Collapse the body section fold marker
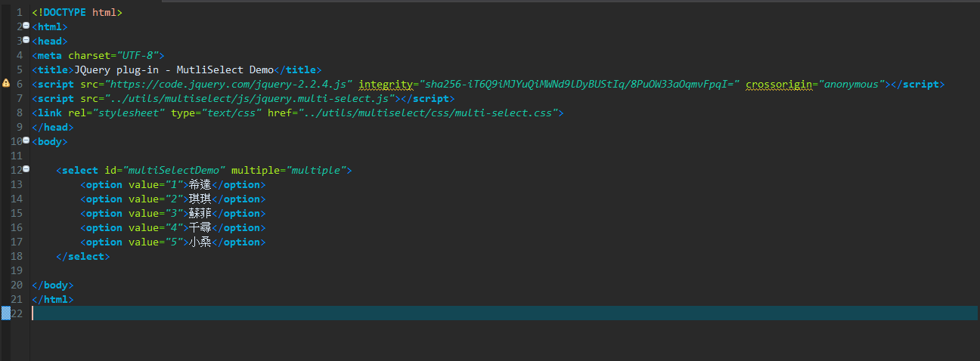 [26, 140]
